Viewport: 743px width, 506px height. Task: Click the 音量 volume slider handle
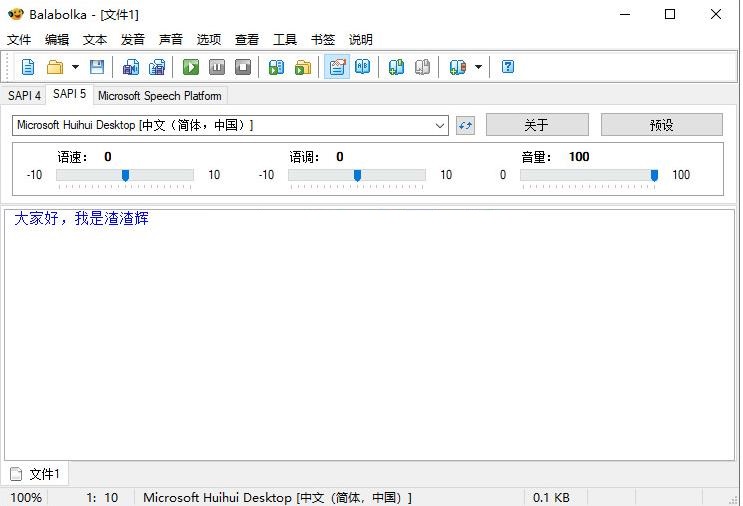coord(654,176)
